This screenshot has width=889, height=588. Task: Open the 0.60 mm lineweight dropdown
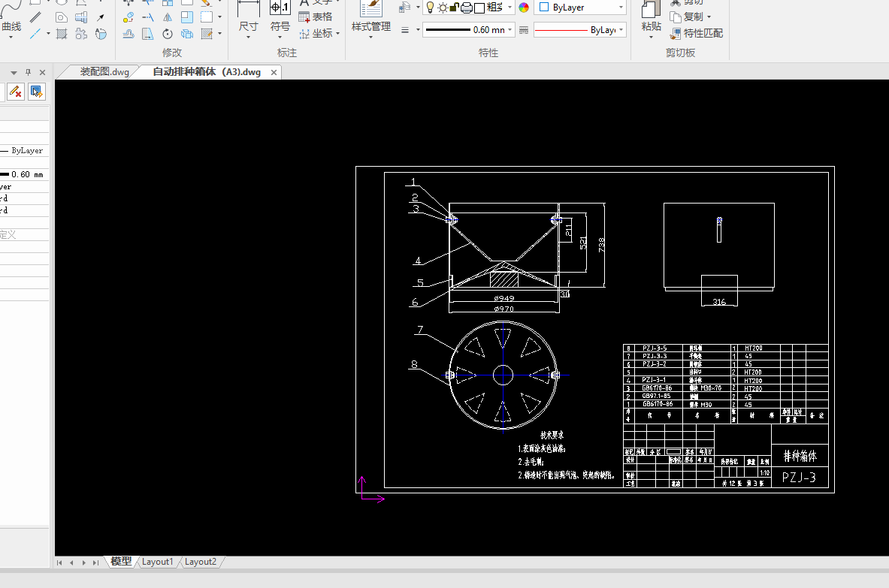tap(510, 30)
